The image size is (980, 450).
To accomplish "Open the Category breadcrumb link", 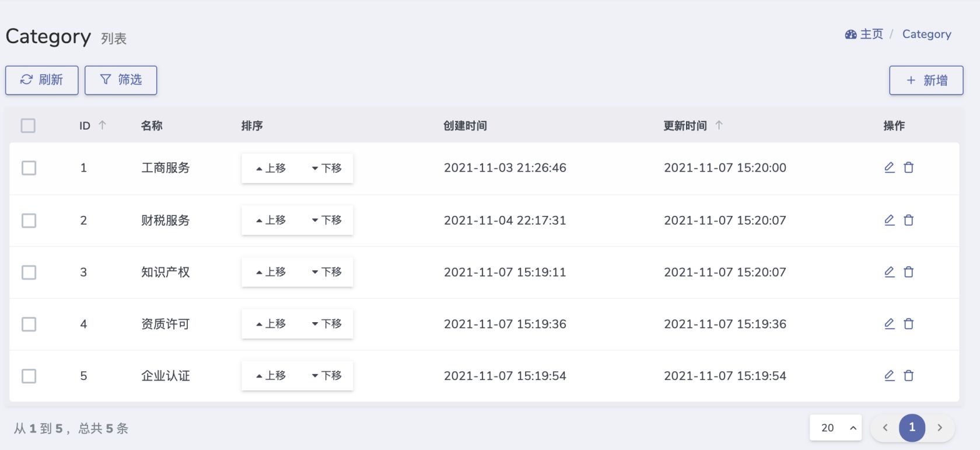I will pyautogui.click(x=926, y=34).
